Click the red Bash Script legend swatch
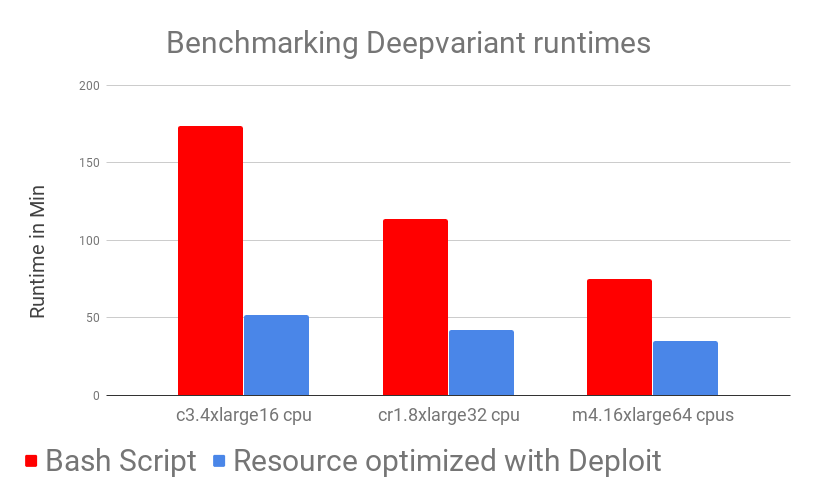This screenshot has height=504, width=816. click(x=31, y=461)
